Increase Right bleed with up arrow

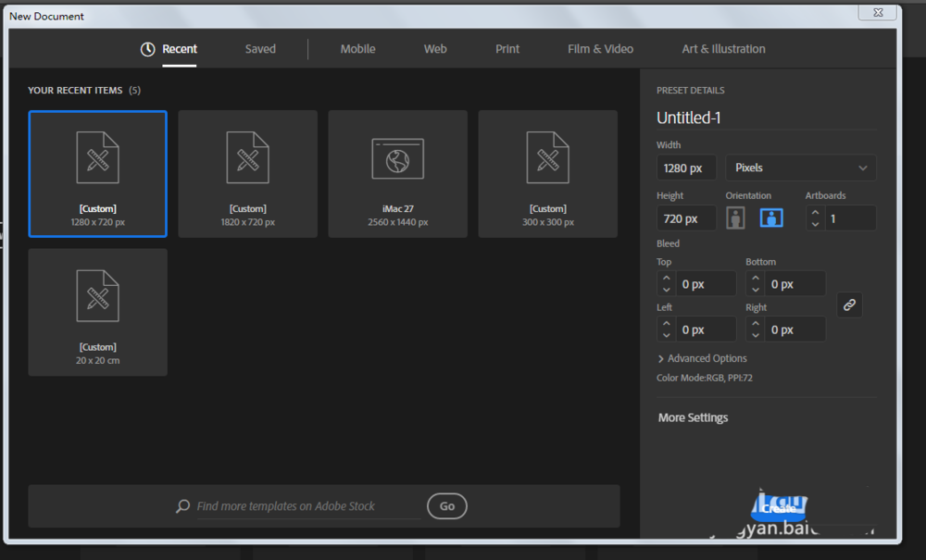(x=756, y=323)
